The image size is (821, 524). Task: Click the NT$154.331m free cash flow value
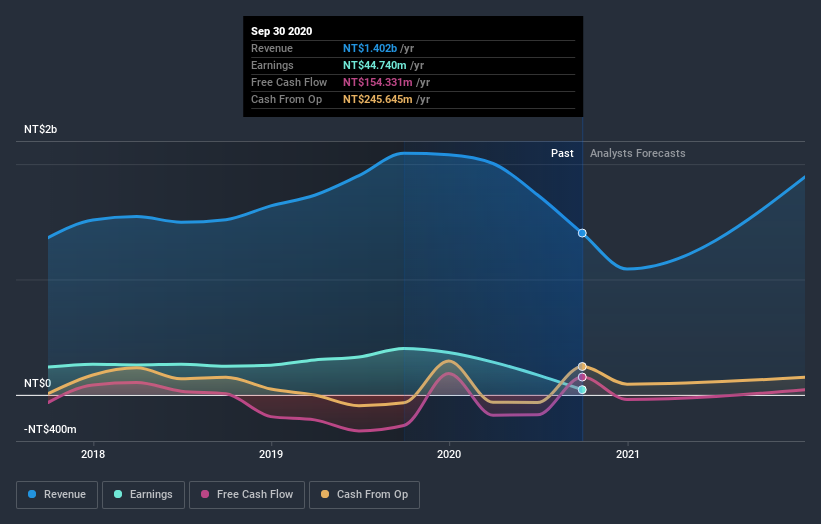[x=378, y=82]
